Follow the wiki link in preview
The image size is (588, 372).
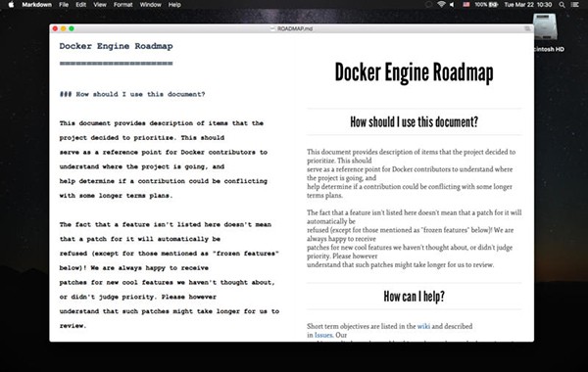tap(423, 326)
